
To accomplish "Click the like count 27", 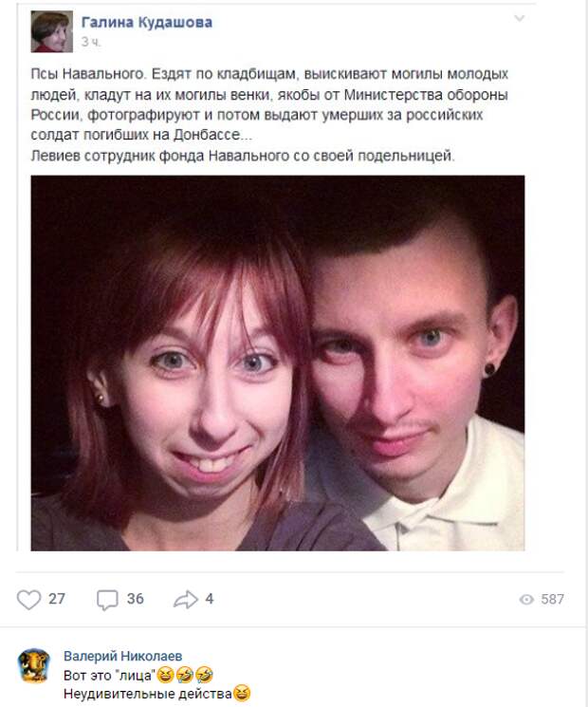I will coord(57,599).
